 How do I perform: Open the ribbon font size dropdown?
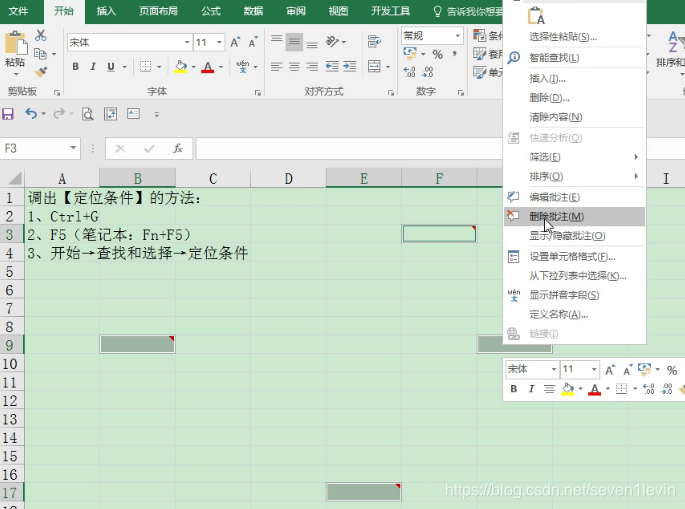point(219,42)
